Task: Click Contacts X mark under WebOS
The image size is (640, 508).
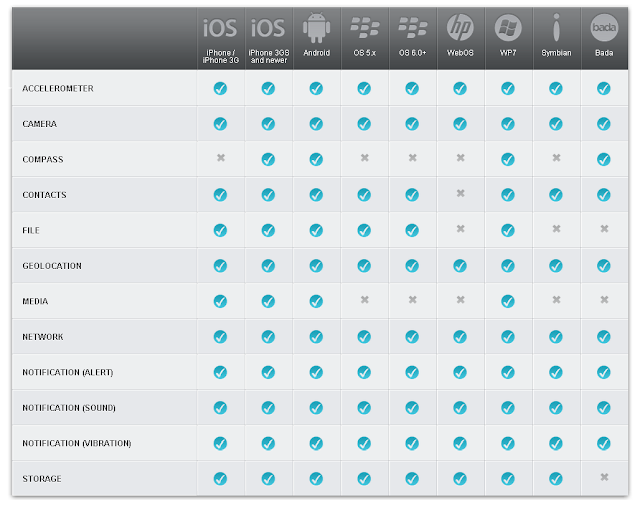Action: pyautogui.click(x=460, y=193)
